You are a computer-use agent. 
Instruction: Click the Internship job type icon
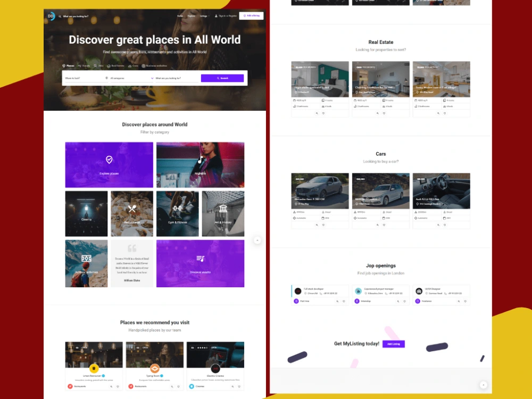356,301
